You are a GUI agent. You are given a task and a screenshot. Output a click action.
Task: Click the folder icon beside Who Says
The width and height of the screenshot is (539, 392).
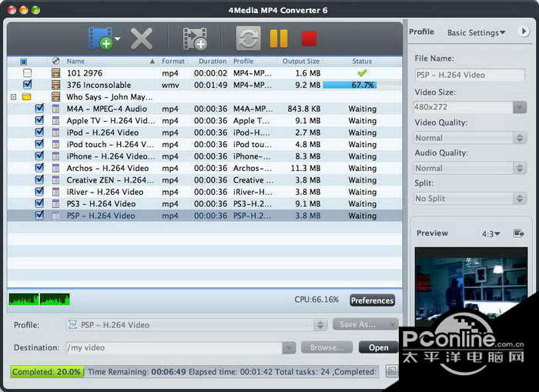(x=26, y=96)
